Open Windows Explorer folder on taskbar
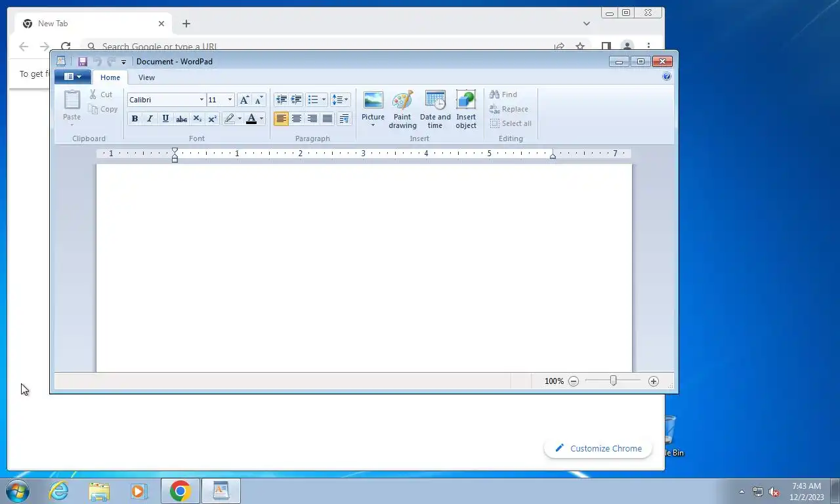The height and width of the screenshot is (504, 840). coord(99,491)
